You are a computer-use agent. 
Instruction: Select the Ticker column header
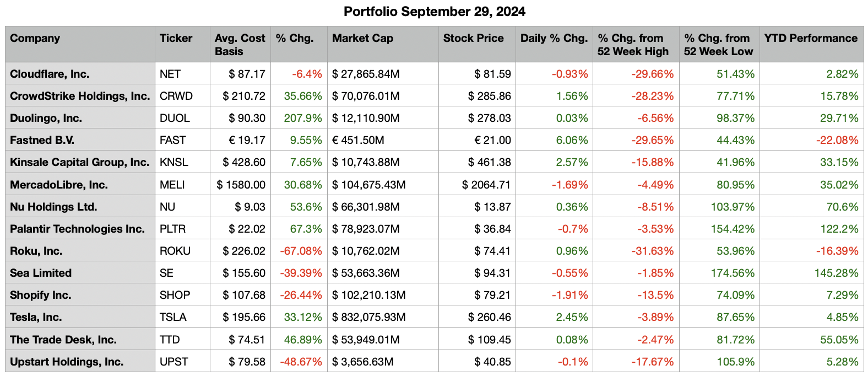point(176,38)
